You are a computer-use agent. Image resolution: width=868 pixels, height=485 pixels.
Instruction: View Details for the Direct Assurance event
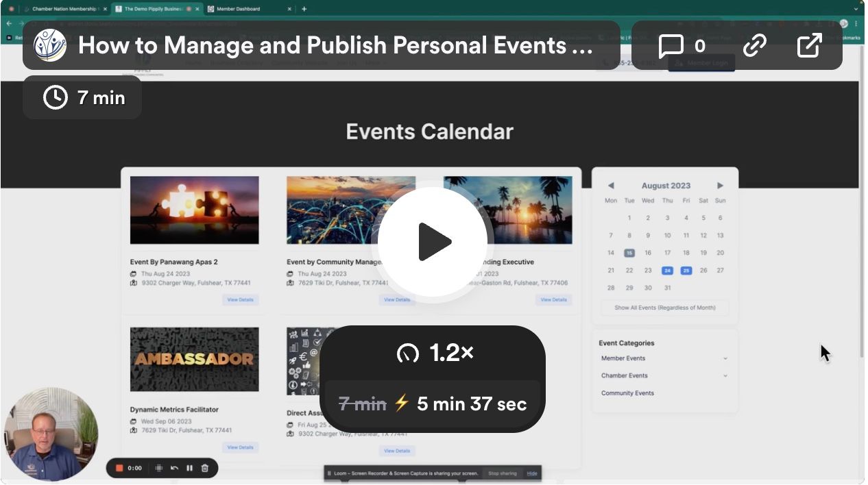[x=397, y=451]
